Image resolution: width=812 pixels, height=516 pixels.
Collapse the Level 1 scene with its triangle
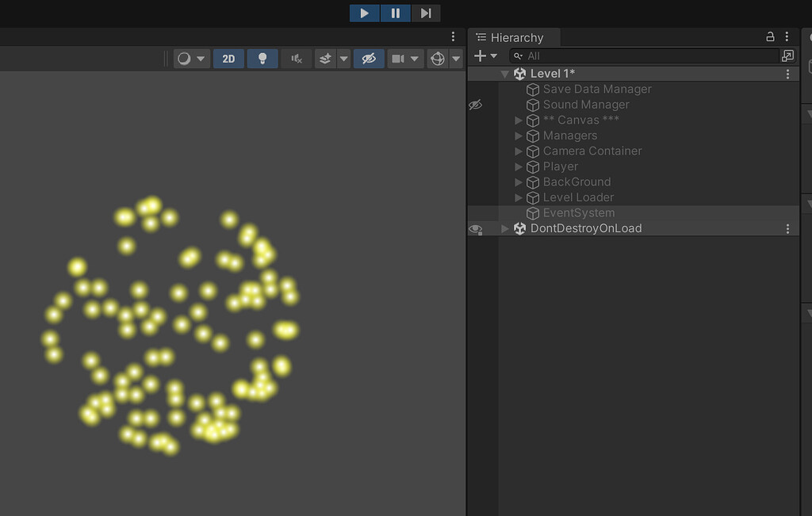point(505,73)
